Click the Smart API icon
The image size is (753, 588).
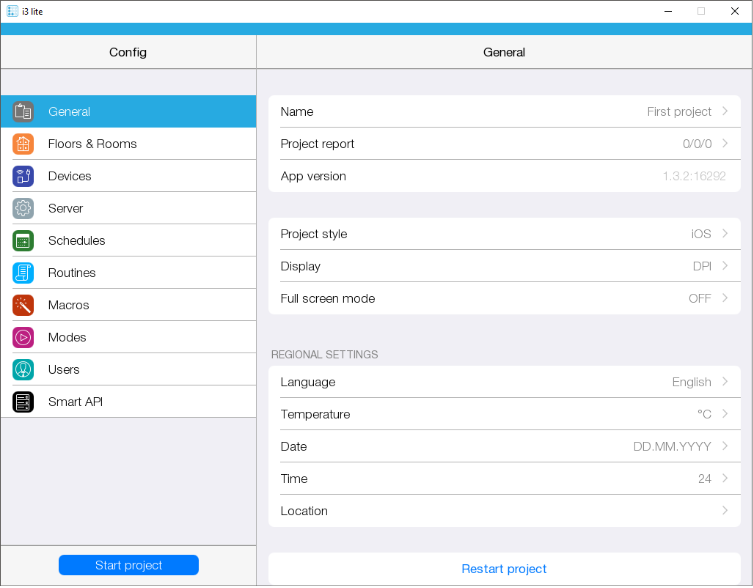(23, 402)
